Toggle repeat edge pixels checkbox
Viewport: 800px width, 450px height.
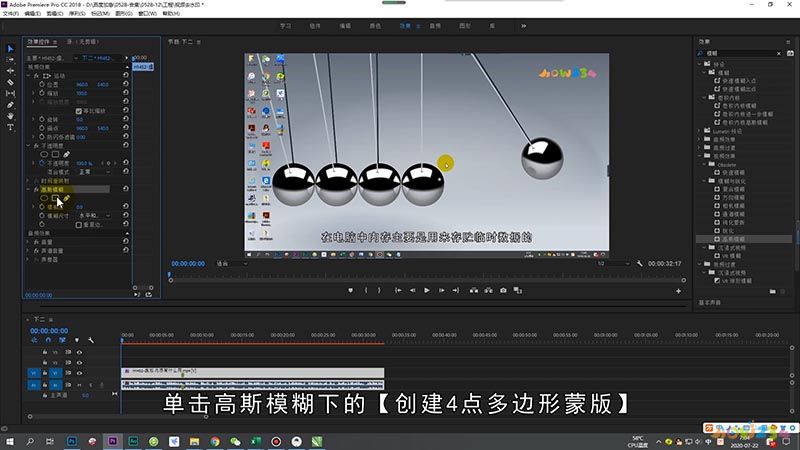pyautogui.click(x=79, y=224)
